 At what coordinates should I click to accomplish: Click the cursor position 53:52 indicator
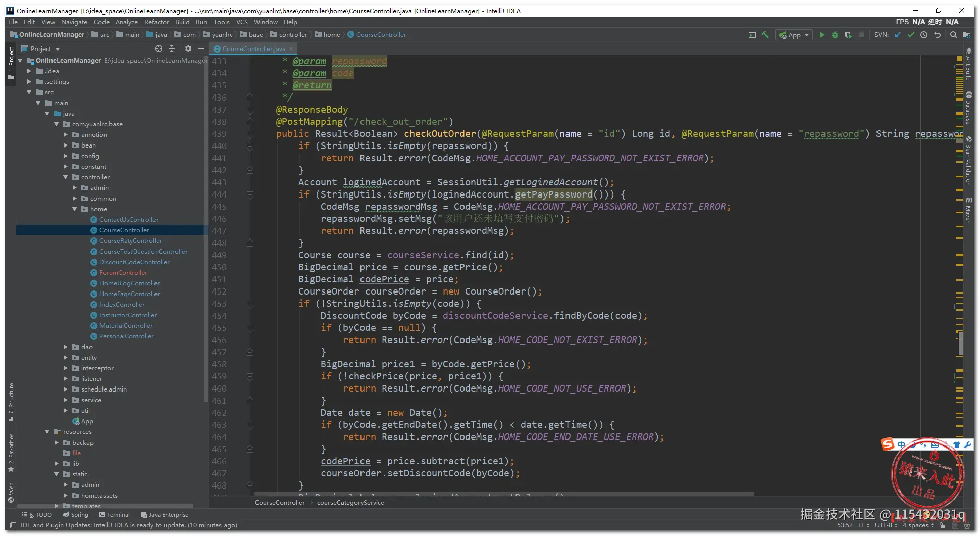pyautogui.click(x=844, y=525)
